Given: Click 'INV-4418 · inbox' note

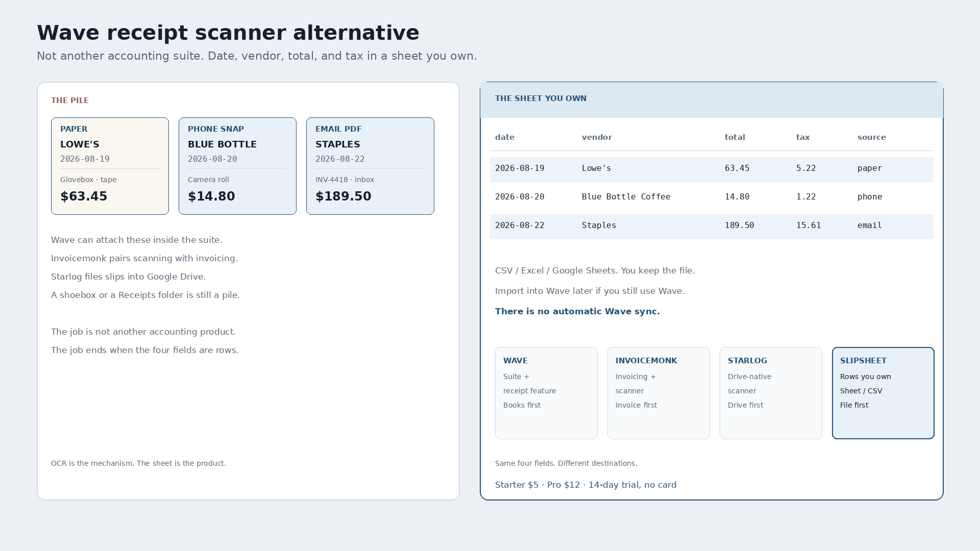Looking at the screenshot, I should pyautogui.click(x=345, y=180).
